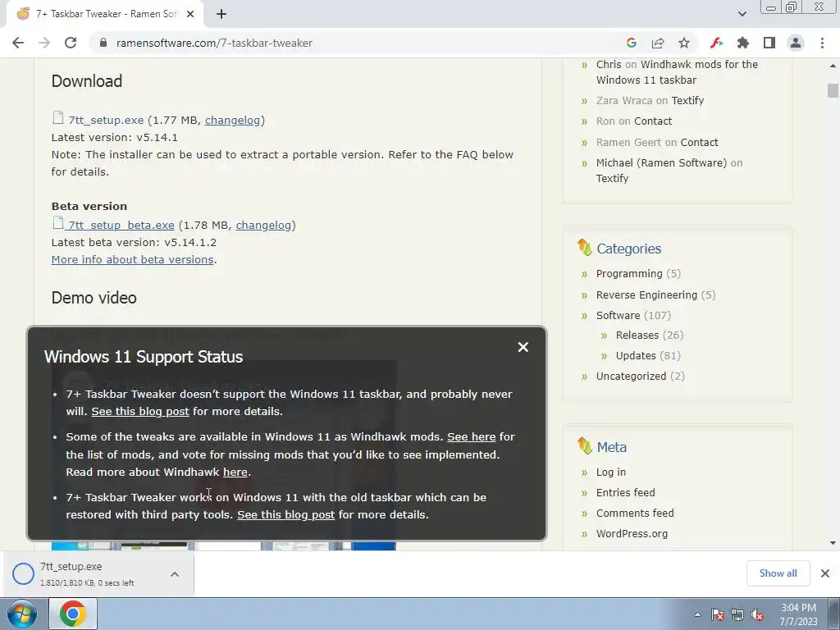
Task: Open the Releases subcategory
Action: coord(637,336)
